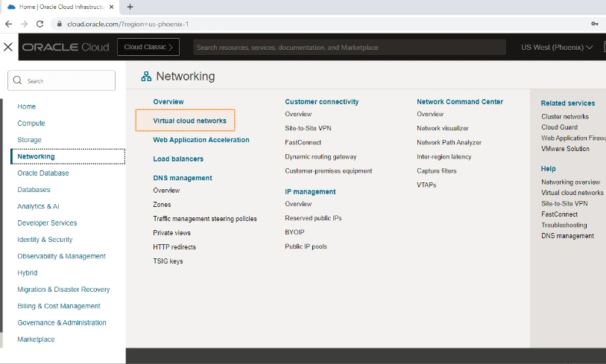Reload the page with the refresh icon
The width and height of the screenshot is (606, 364).
[40, 24]
